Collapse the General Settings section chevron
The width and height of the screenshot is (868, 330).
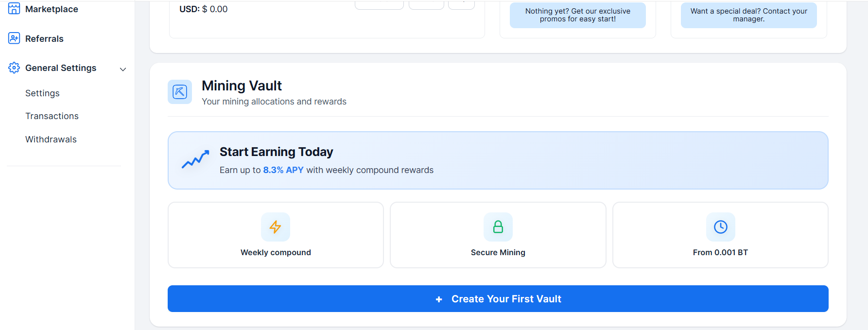tap(123, 69)
